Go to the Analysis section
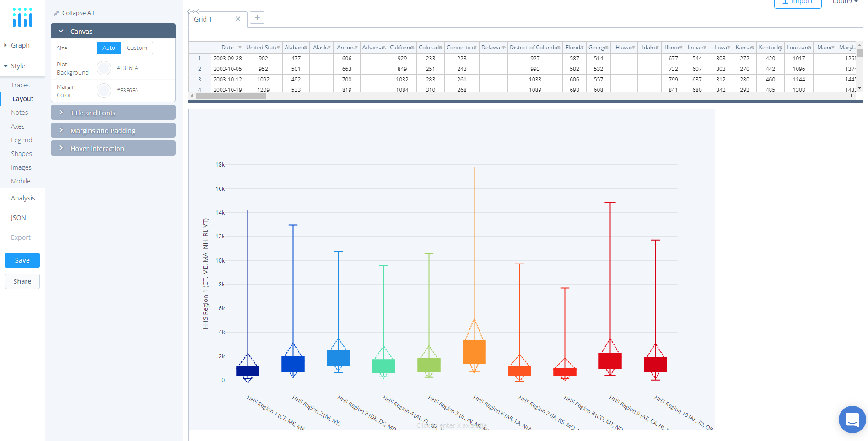The height and width of the screenshot is (441, 868). pyautogui.click(x=23, y=198)
